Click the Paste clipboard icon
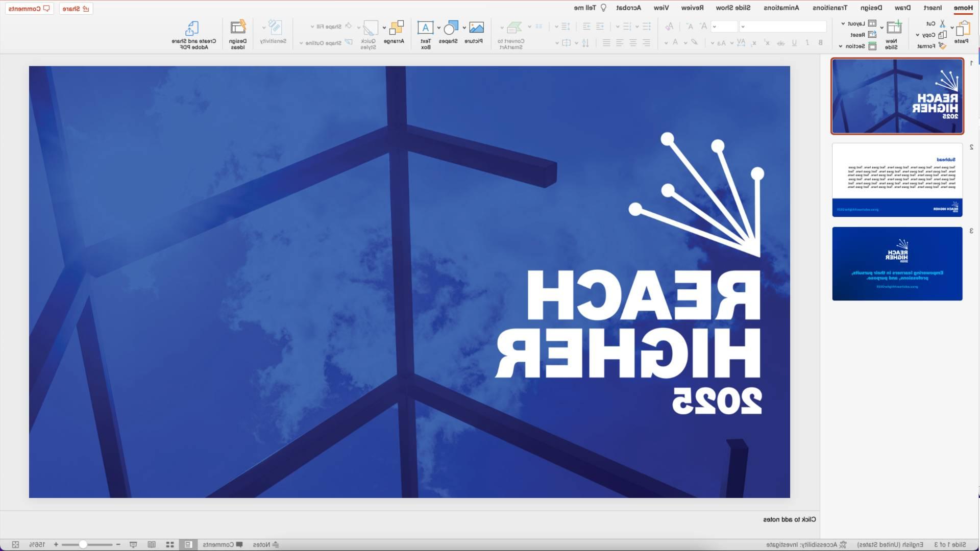 pyautogui.click(x=963, y=28)
